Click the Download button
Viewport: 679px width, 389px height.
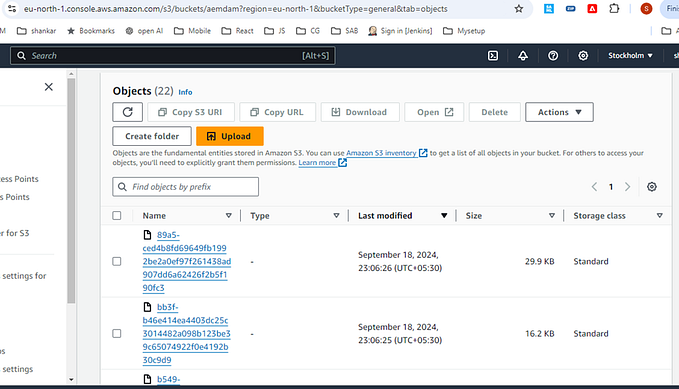point(360,112)
